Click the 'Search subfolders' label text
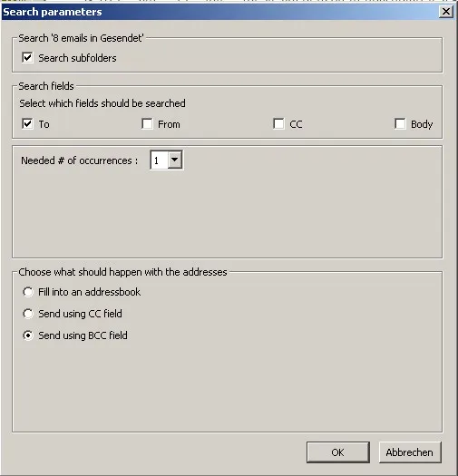The width and height of the screenshot is (458, 476). pos(77,58)
